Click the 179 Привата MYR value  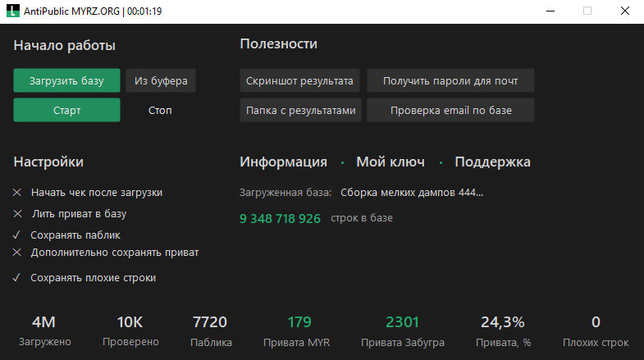click(x=299, y=322)
